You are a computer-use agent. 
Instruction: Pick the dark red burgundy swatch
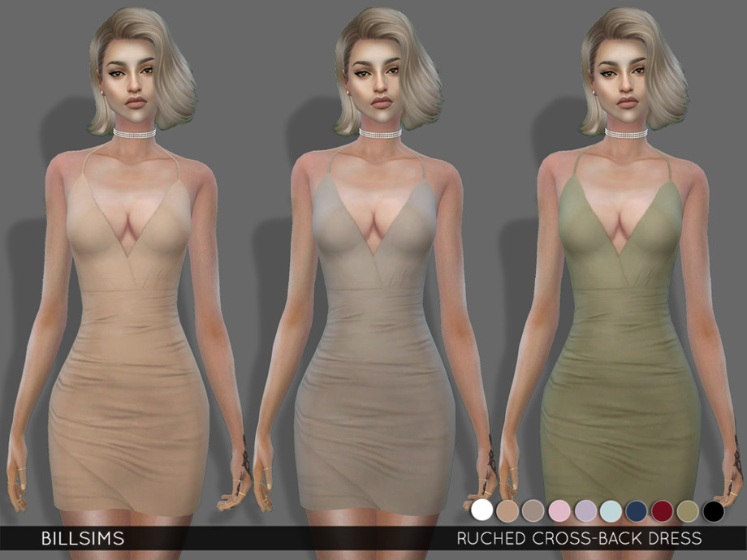coord(662,510)
